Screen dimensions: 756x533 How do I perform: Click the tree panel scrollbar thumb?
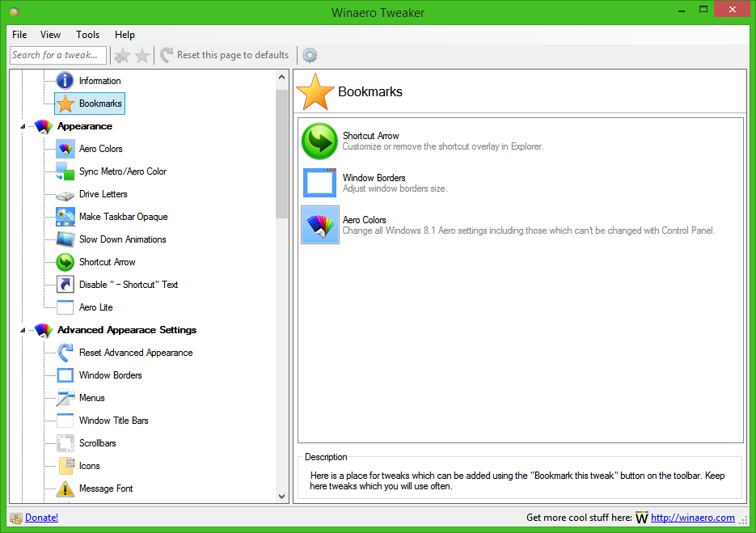coord(282,154)
